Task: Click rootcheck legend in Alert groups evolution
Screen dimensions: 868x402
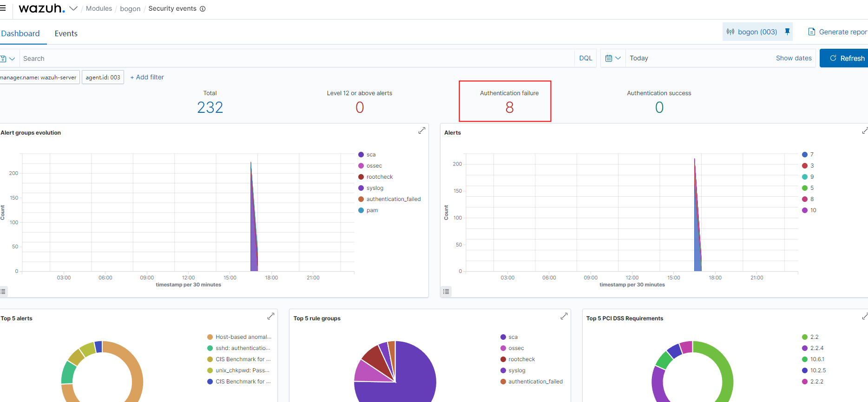Action: pos(375,177)
